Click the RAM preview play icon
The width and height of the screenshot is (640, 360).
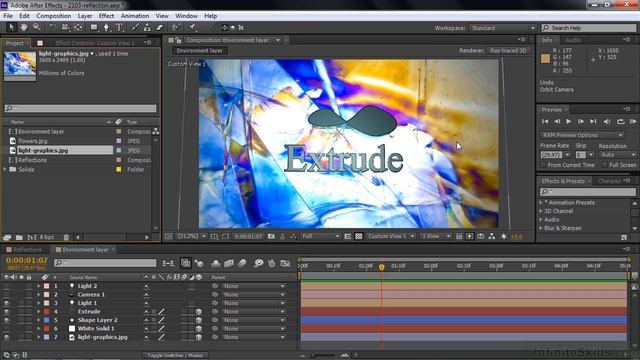click(x=633, y=122)
